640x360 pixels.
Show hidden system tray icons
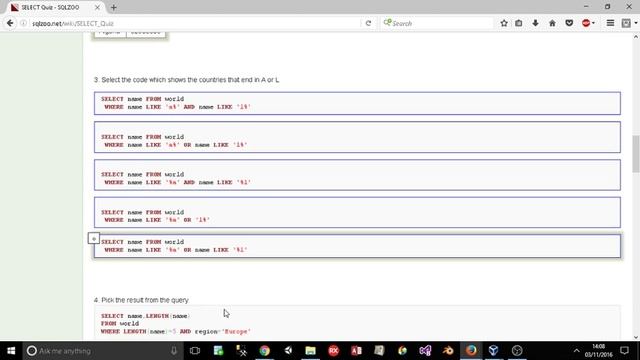pyautogui.click(x=576, y=351)
